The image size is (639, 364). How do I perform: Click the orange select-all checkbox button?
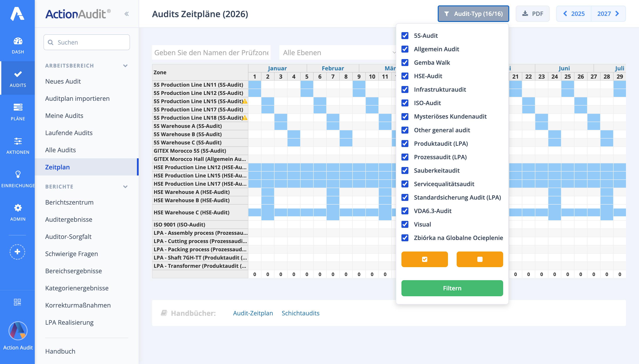click(x=424, y=259)
